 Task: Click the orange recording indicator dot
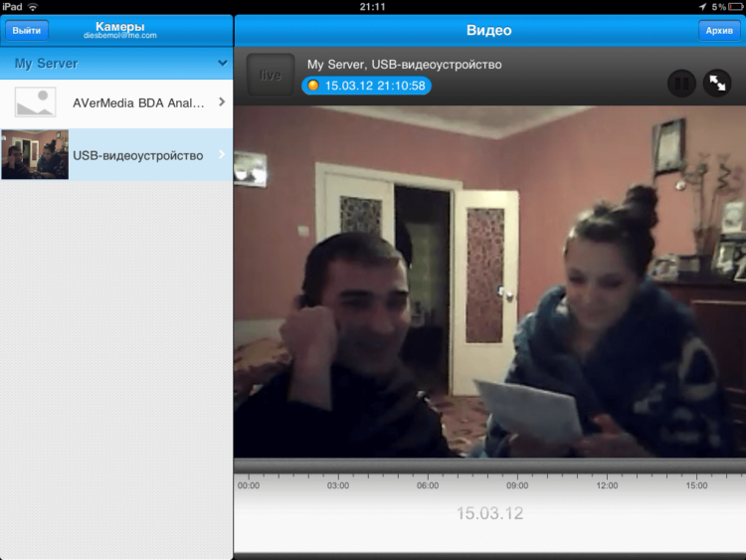click(x=313, y=86)
